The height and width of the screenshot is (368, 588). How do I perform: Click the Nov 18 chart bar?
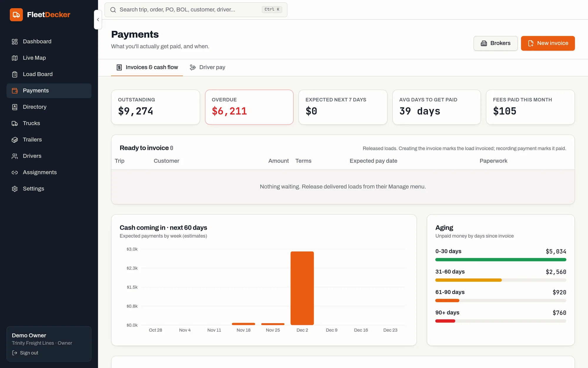243,324
